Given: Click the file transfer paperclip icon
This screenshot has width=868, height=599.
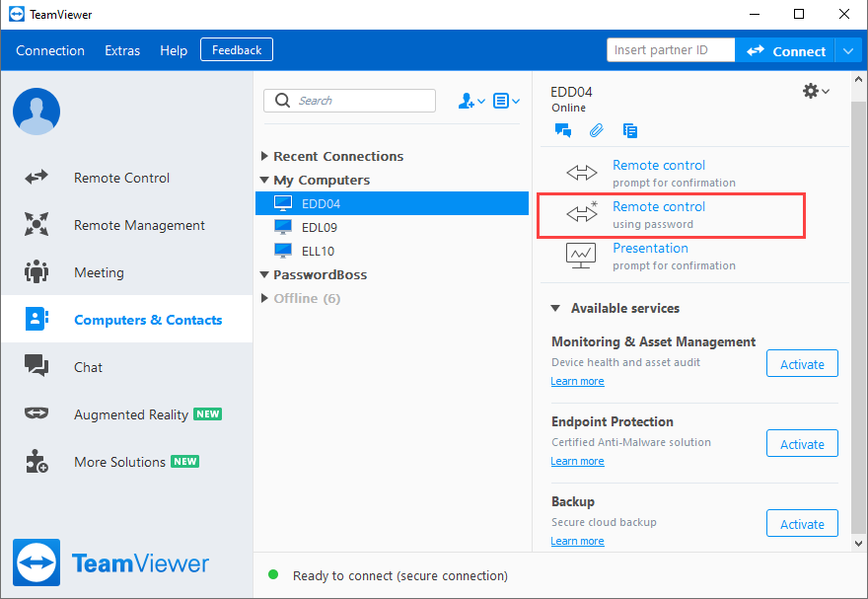Looking at the screenshot, I should point(596,130).
